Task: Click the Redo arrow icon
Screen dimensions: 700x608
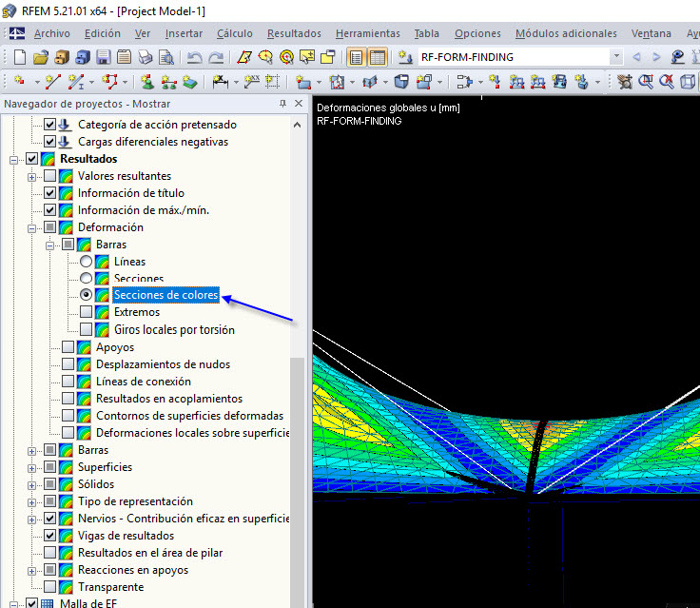Action: [x=214, y=57]
